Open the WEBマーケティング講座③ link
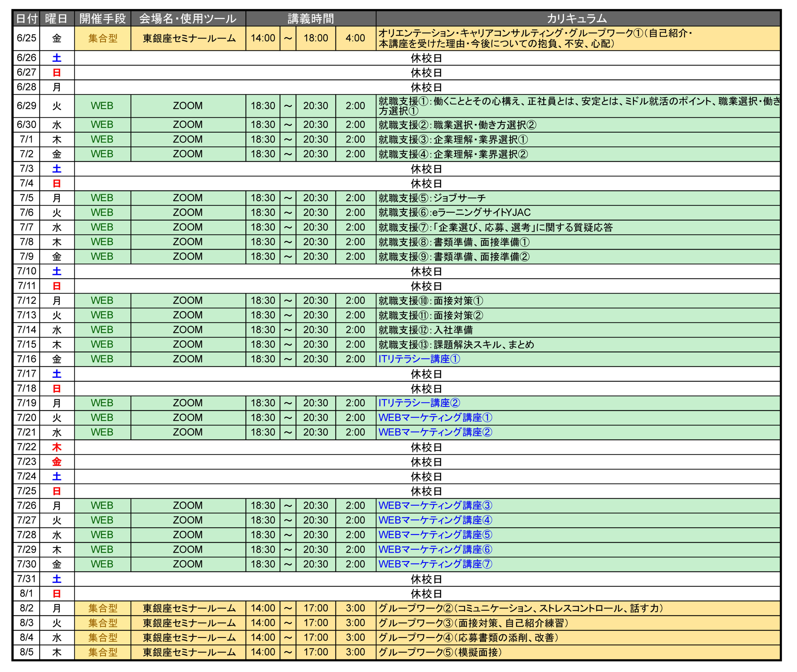 click(x=435, y=505)
